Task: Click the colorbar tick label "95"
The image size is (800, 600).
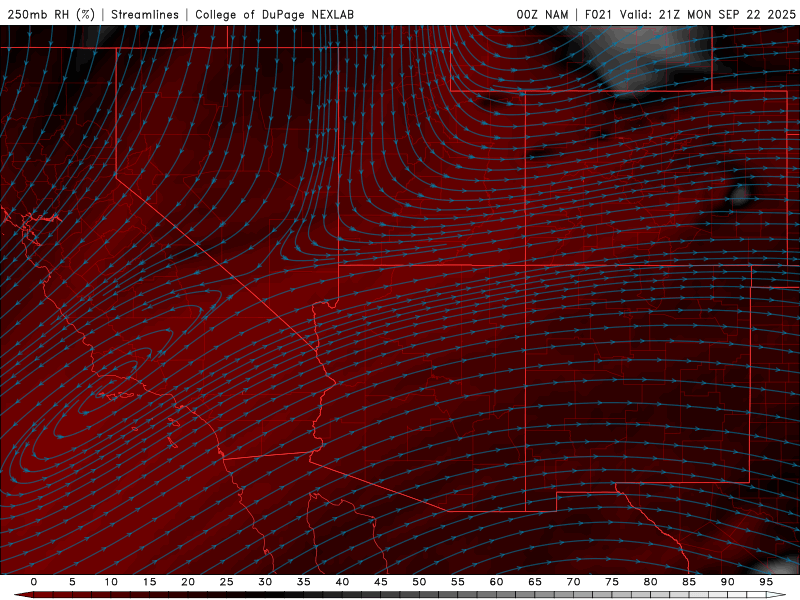Action: 766,582
